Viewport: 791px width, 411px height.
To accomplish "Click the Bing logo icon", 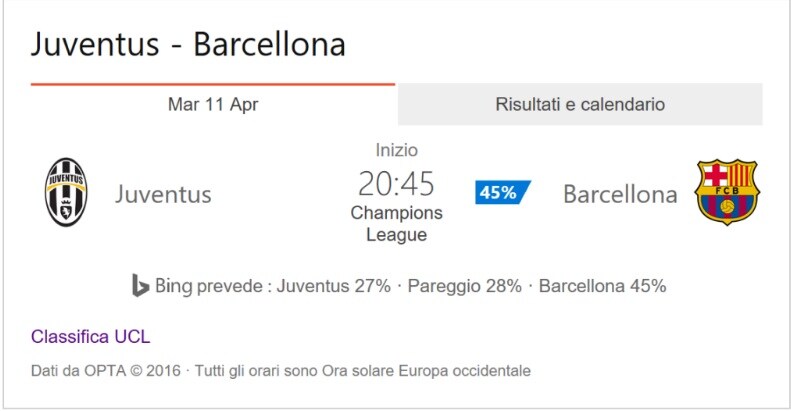I will 140,285.
